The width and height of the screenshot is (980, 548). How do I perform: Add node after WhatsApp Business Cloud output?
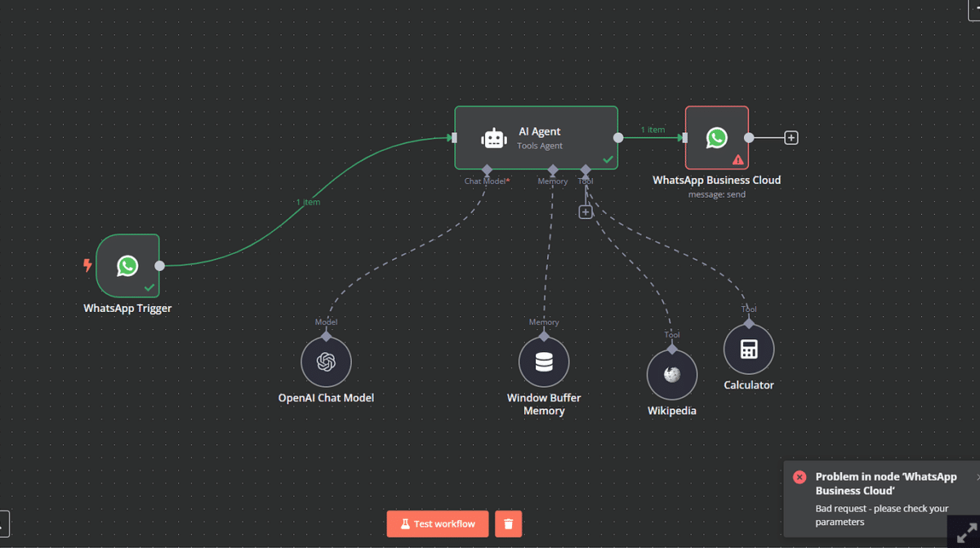(x=791, y=138)
